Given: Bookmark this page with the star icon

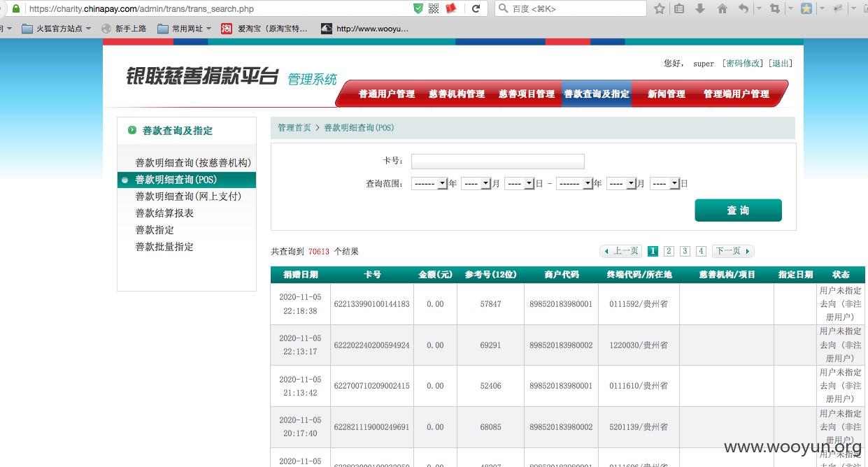Looking at the screenshot, I should (659, 9).
